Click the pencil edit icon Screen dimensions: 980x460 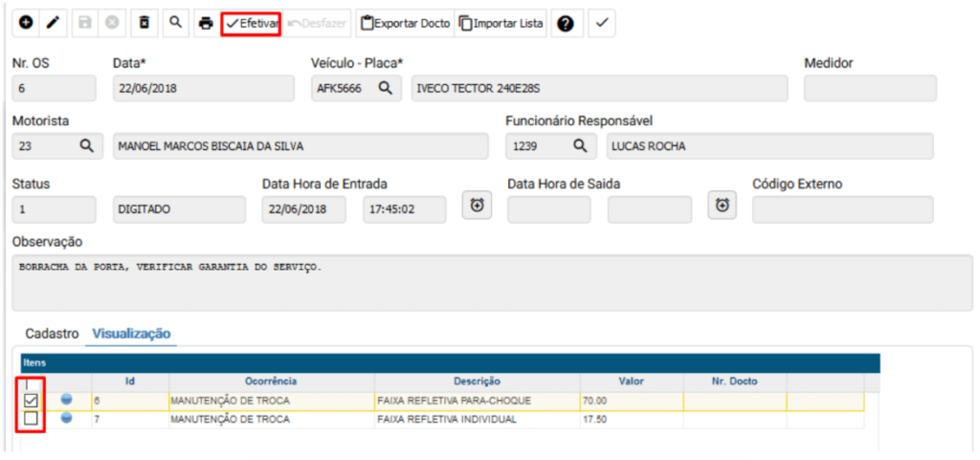point(54,23)
